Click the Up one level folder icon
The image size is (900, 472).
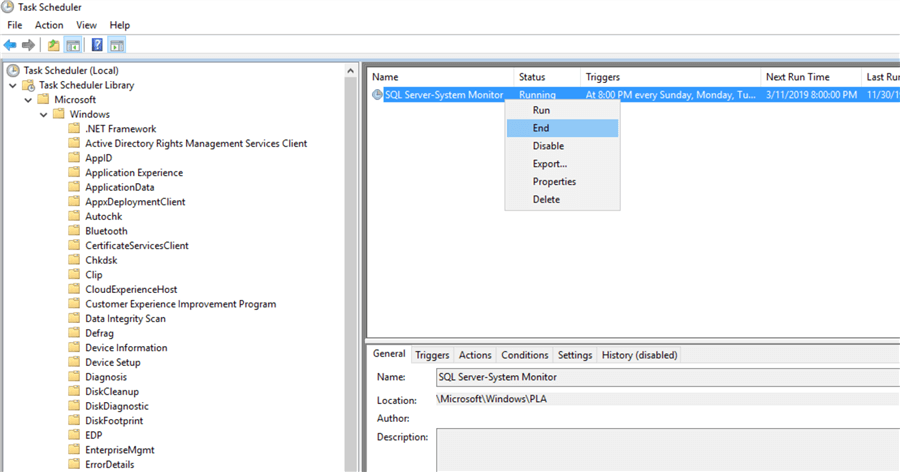click(x=53, y=45)
